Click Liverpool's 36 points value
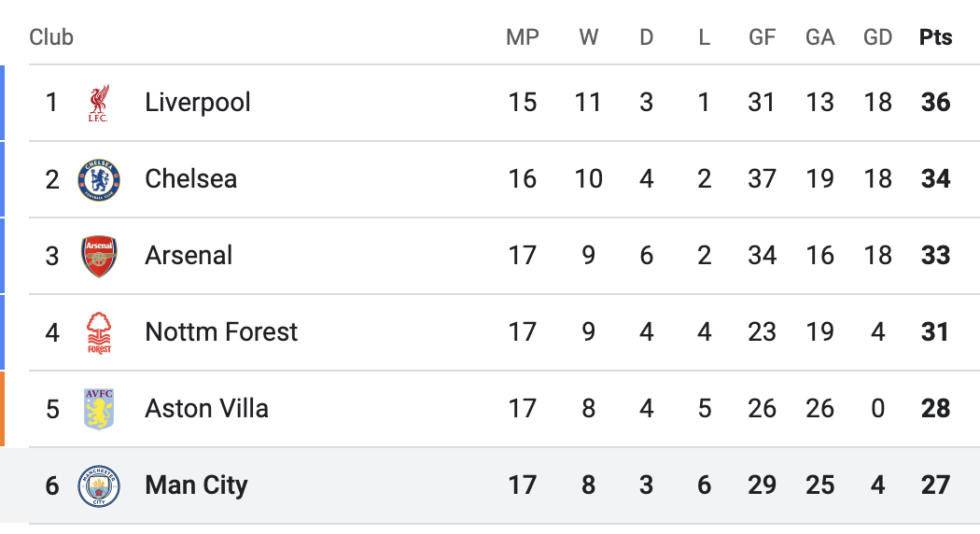This screenshot has height=534, width=980. [935, 103]
